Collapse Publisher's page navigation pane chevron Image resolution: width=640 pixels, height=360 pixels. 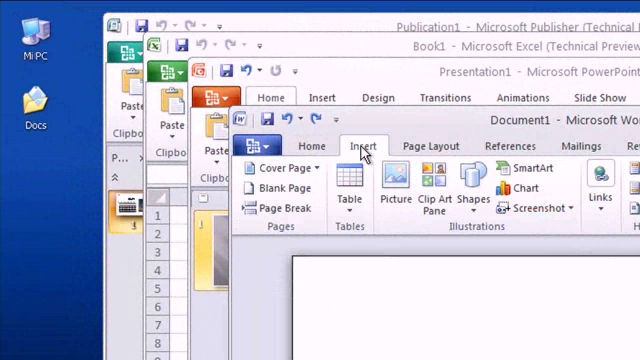coord(115,178)
